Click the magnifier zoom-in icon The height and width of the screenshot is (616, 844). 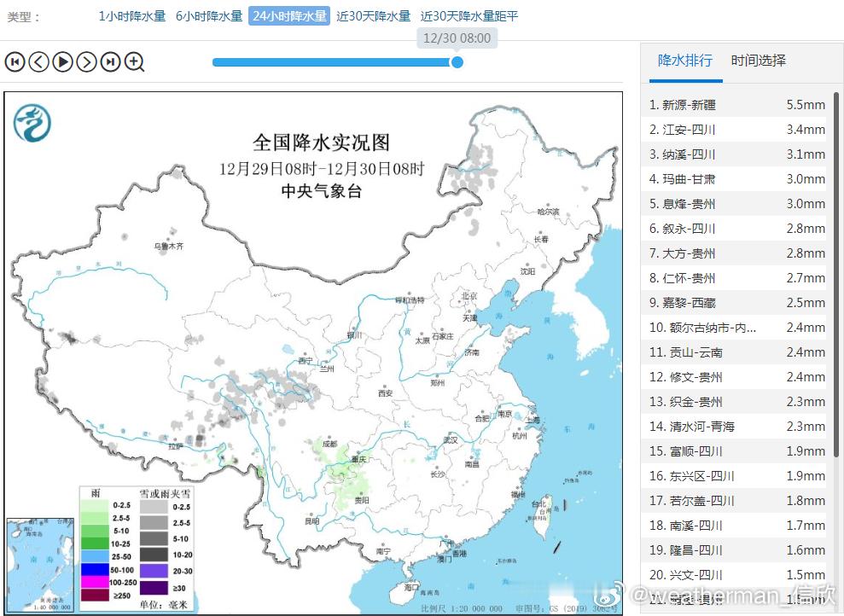pyautogui.click(x=135, y=62)
